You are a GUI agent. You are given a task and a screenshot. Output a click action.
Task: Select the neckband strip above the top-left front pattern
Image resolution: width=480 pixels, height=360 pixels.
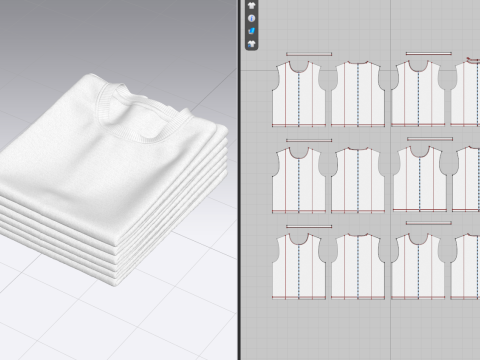tap(309, 54)
